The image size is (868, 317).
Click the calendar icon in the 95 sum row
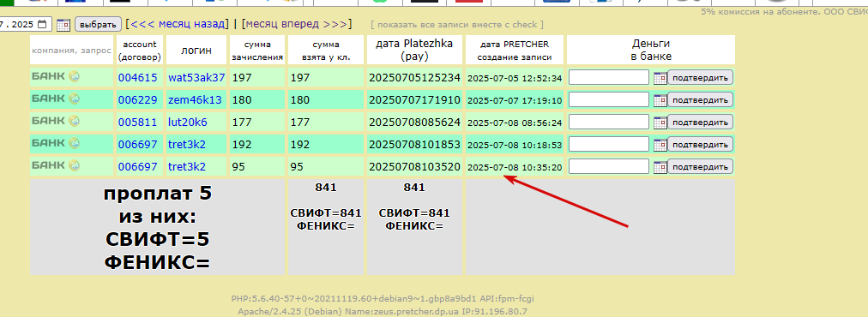pos(660,166)
